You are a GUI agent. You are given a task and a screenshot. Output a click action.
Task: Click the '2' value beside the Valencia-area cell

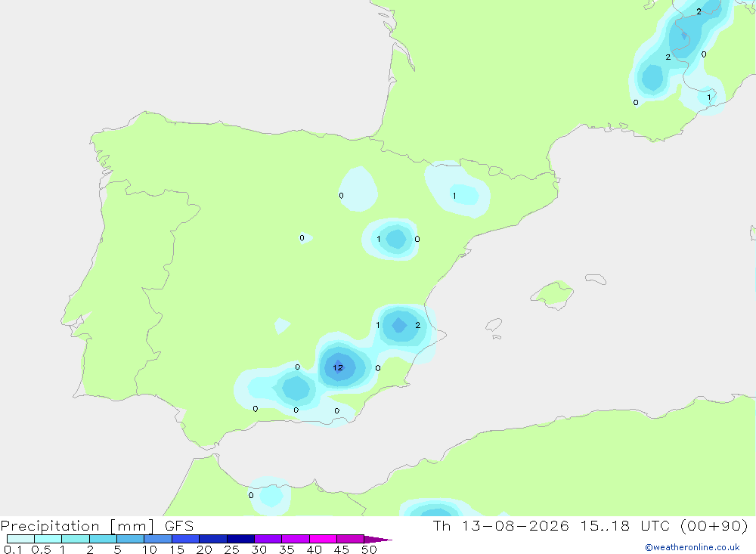(417, 326)
